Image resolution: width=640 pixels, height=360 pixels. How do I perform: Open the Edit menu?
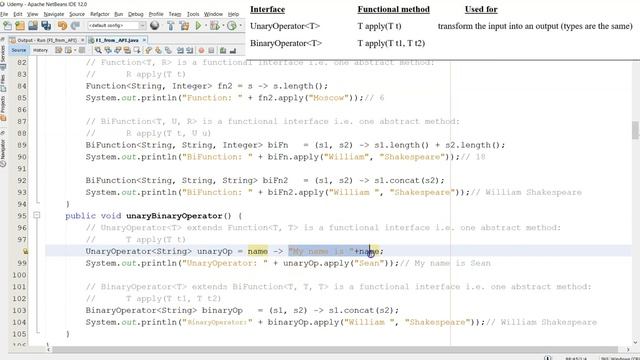point(18,14)
